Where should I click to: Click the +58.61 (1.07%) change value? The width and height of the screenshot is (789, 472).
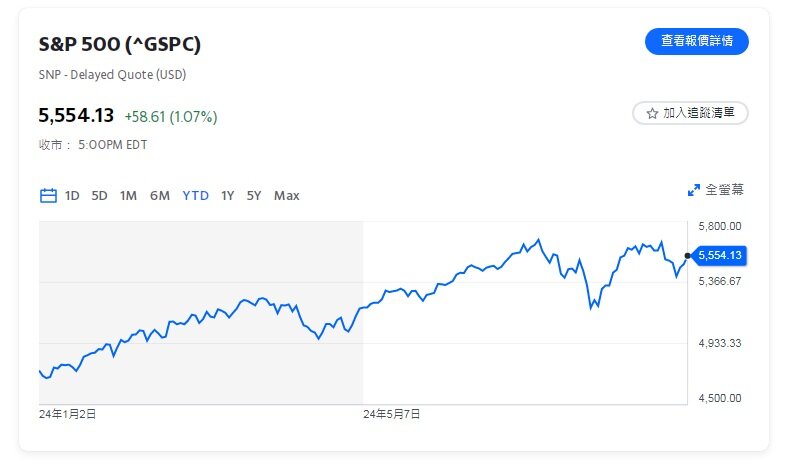[x=171, y=117]
